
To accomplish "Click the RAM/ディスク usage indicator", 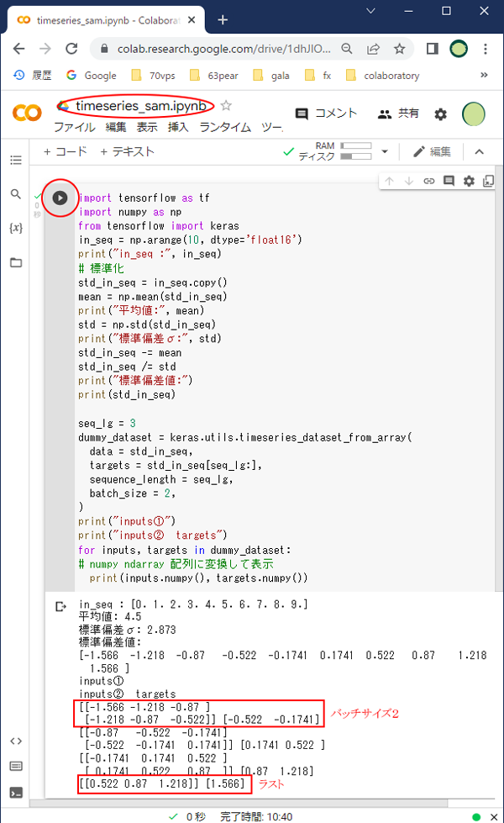I will point(335,151).
